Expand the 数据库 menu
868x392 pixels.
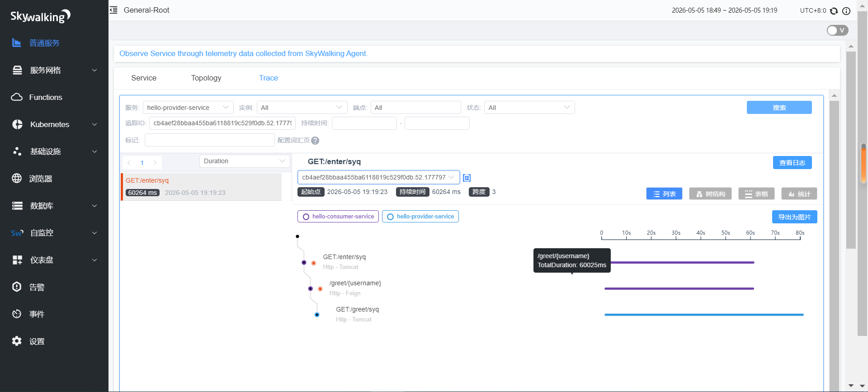coord(94,206)
